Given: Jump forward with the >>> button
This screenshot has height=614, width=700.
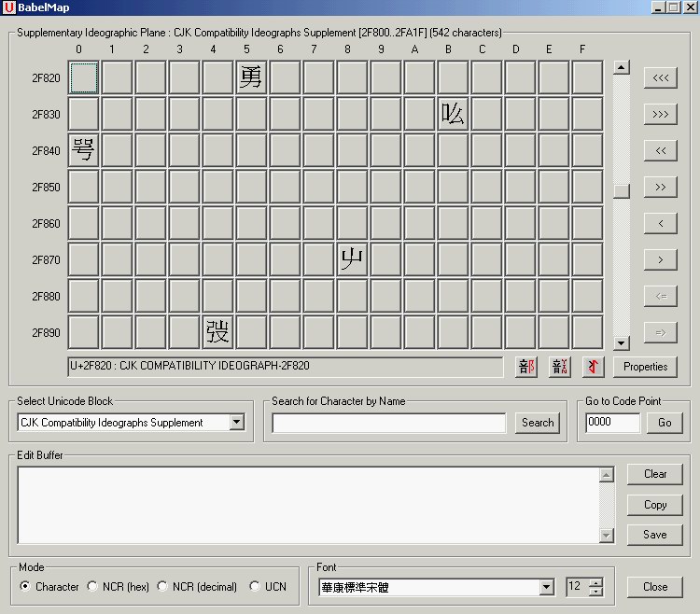Looking at the screenshot, I should (660, 114).
